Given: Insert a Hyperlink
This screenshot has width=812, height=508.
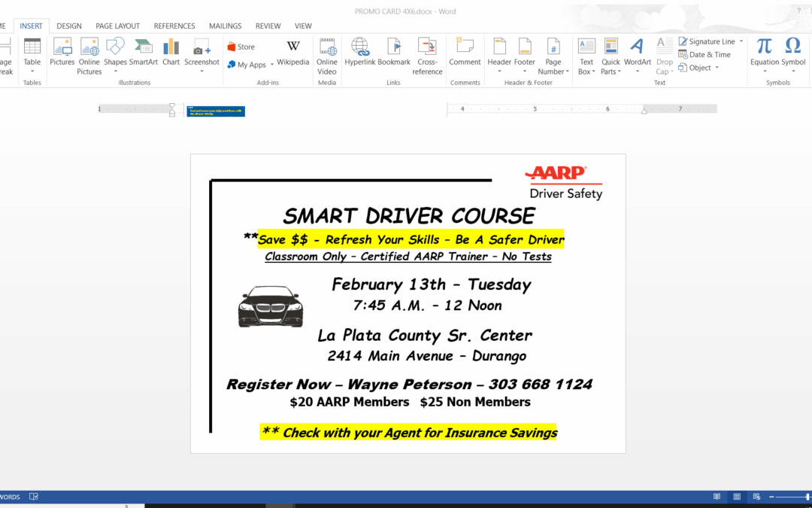Looking at the screenshot, I should coord(360,53).
